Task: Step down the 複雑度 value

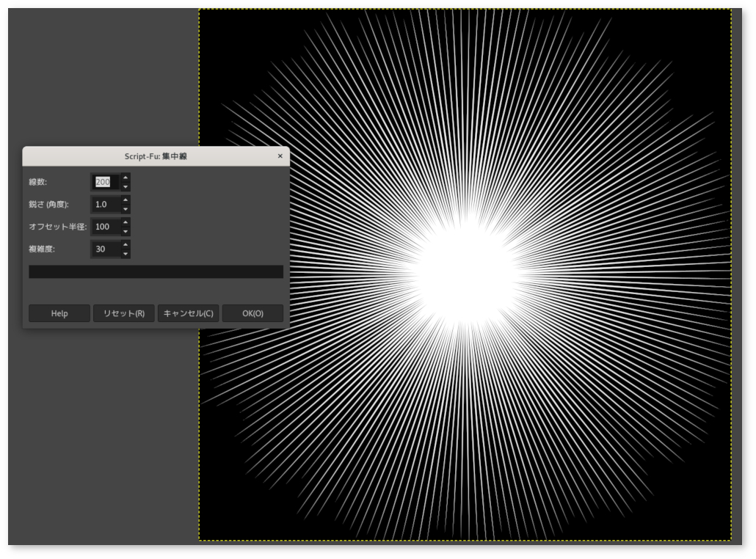Action: click(126, 255)
